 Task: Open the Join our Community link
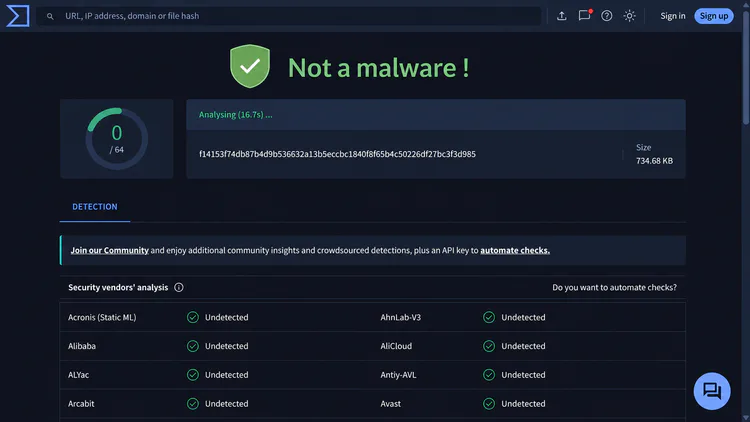(110, 250)
